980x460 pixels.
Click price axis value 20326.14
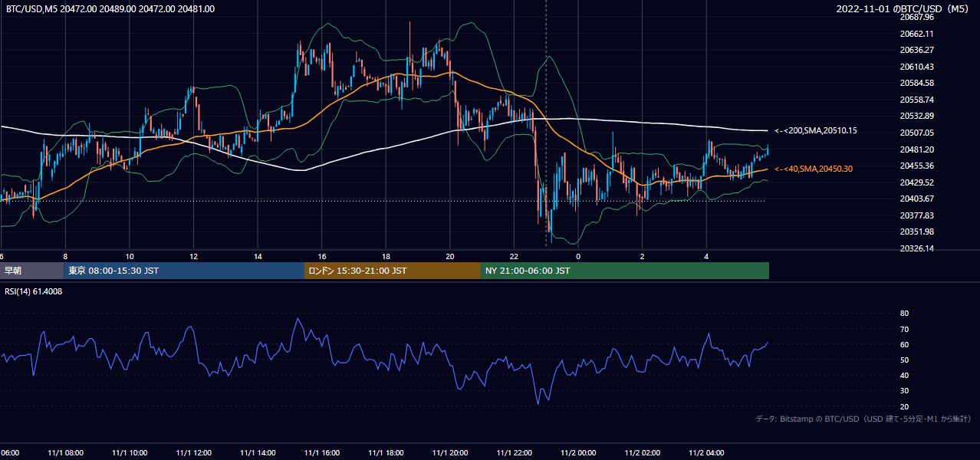pyautogui.click(x=917, y=248)
